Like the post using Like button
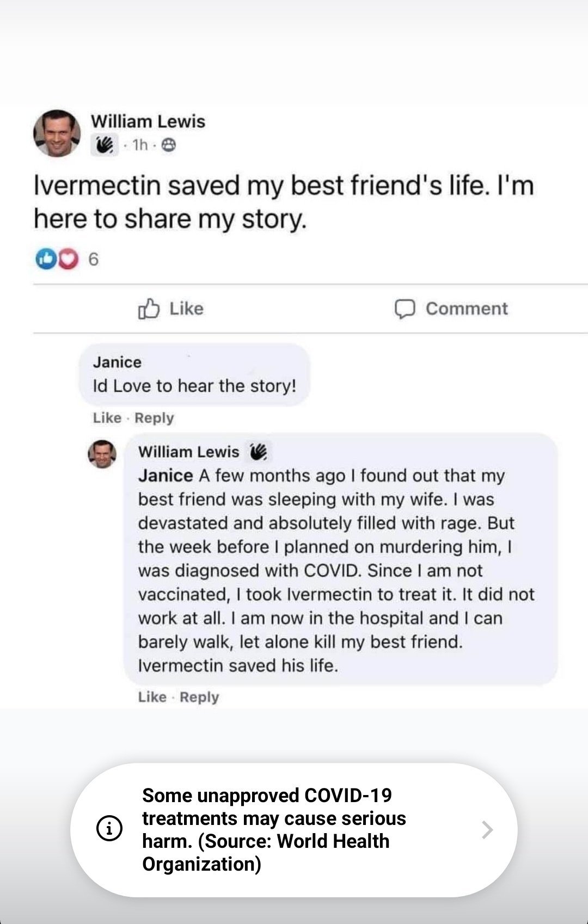The image size is (588, 924). (x=171, y=309)
